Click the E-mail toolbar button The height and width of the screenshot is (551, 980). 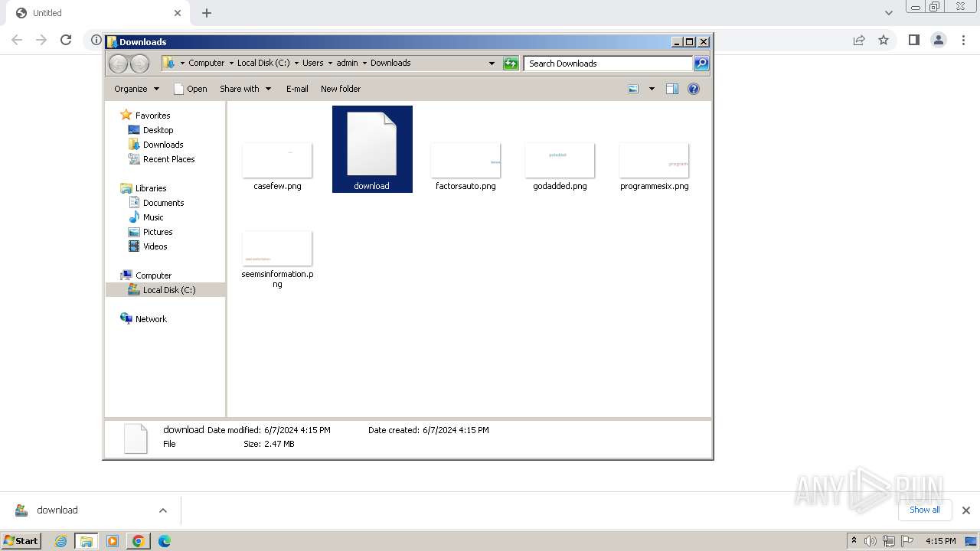coord(297,89)
